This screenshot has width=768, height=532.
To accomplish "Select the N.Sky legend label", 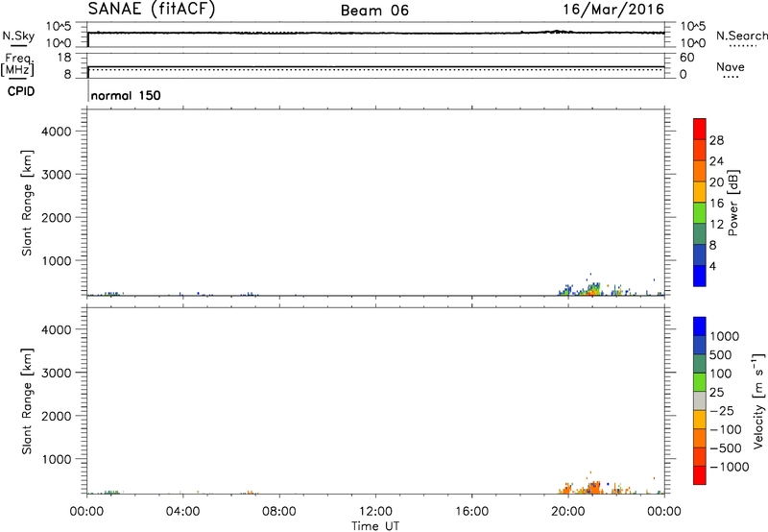I will tap(18, 36).
